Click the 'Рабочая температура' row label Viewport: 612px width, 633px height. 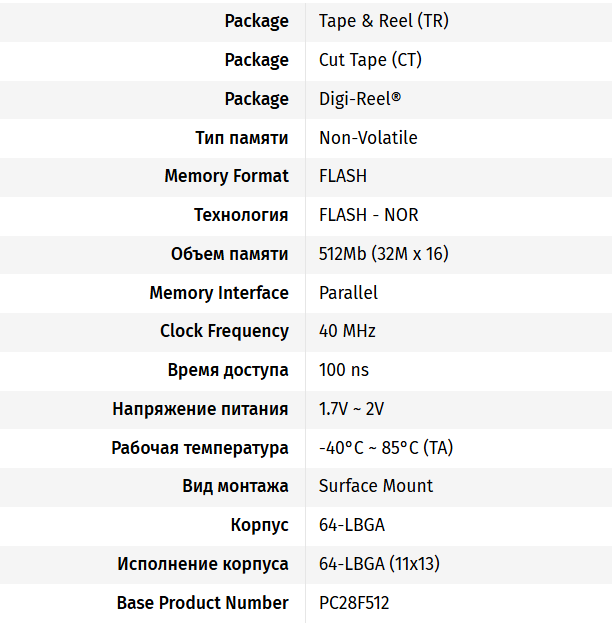pos(200,448)
